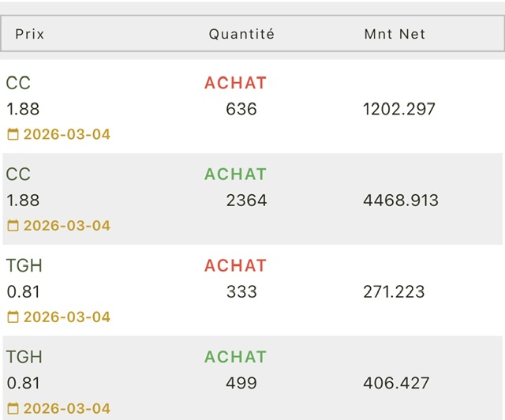Click the calendar icon in the 2364-quantity CC order

click(13, 227)
